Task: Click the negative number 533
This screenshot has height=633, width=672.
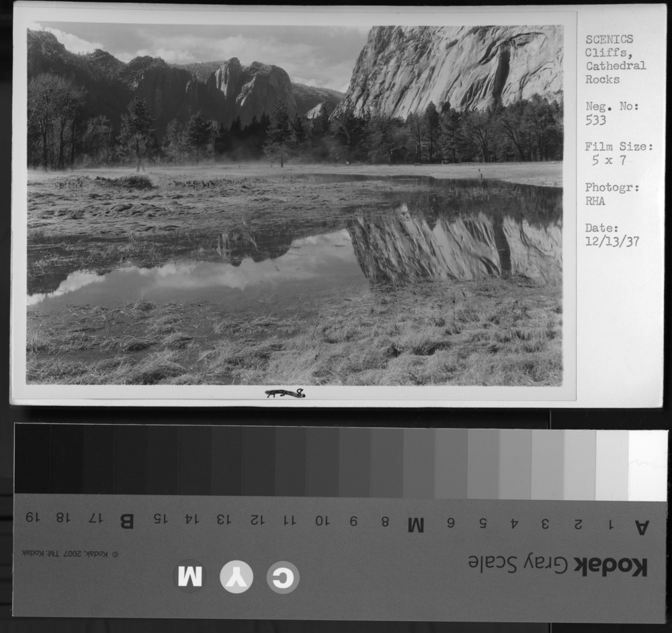Action: (x=595, y=120)
